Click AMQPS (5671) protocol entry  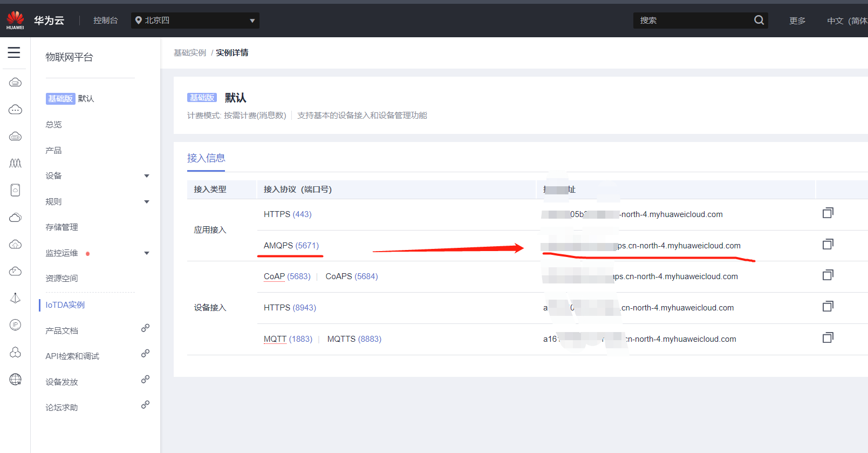click(x=291, y=246)
